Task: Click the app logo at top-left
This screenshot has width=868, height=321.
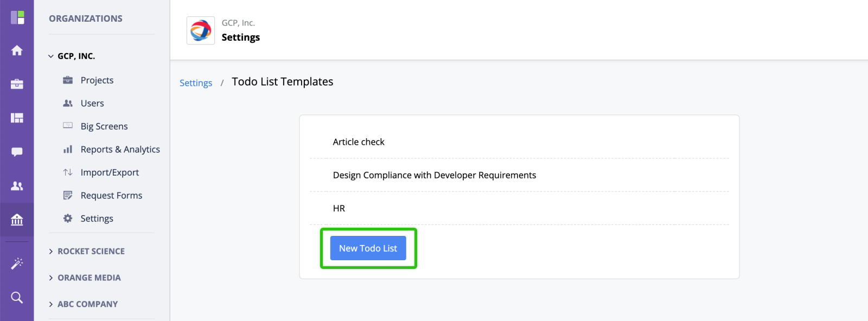Action: coord(17,17)
